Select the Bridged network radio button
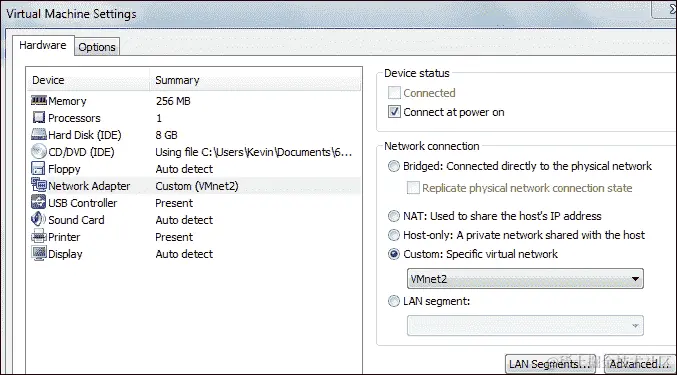 click(x=394, y=166)
